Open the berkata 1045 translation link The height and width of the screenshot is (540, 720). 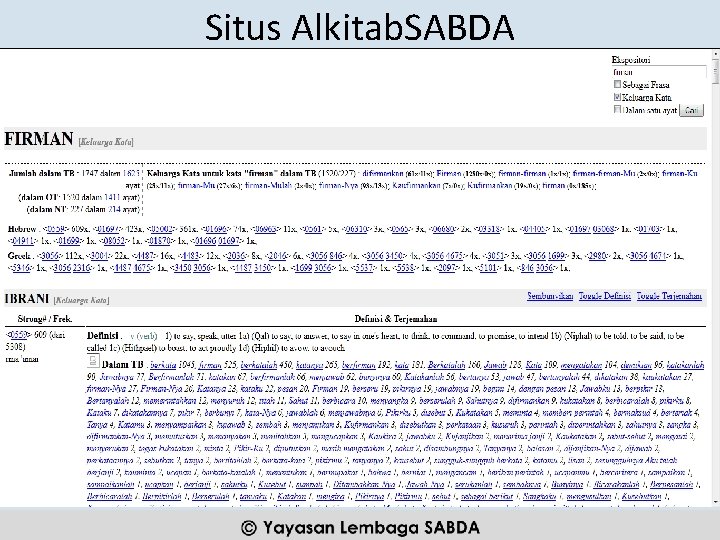click(163, 365)
